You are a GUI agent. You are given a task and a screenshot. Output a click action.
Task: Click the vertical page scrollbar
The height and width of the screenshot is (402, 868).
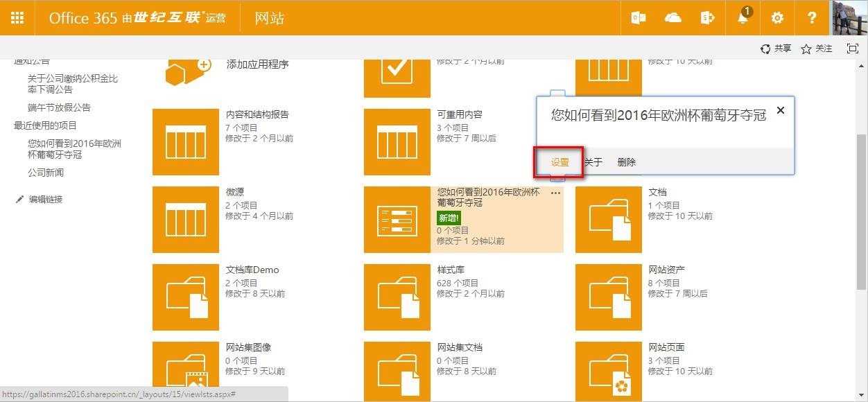[862, 211]
